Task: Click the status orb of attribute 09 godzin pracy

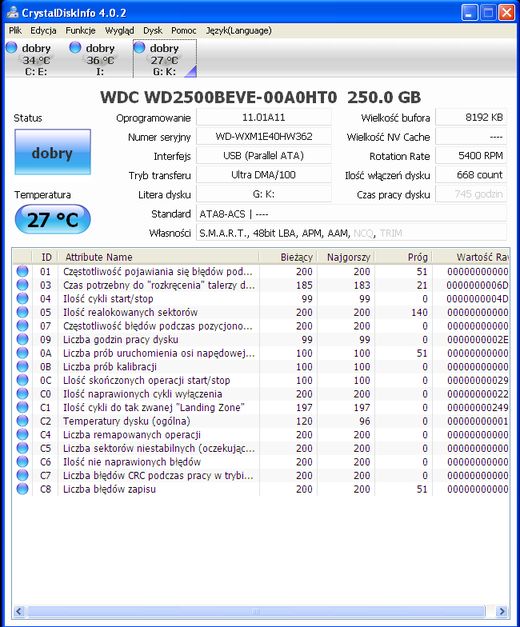Action: point(22,339)
